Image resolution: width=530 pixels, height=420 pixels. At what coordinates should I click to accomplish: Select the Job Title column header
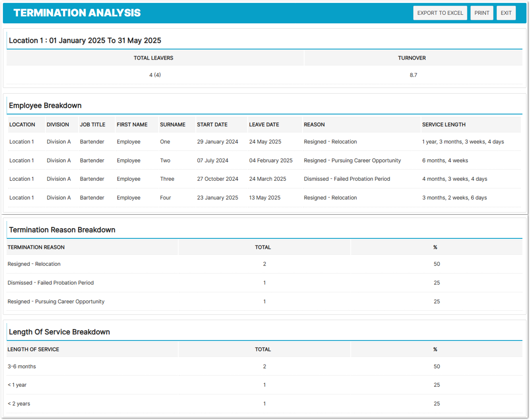[x=92, y=125]
